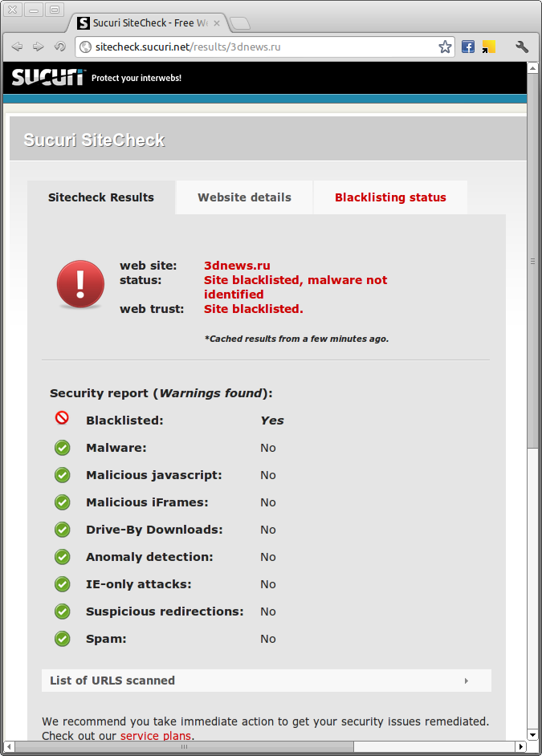Image resolution: width=542 pixels, height=756 pixels.
Task: Click the red exclamation warning icon
Action: [x=80, y=284]
